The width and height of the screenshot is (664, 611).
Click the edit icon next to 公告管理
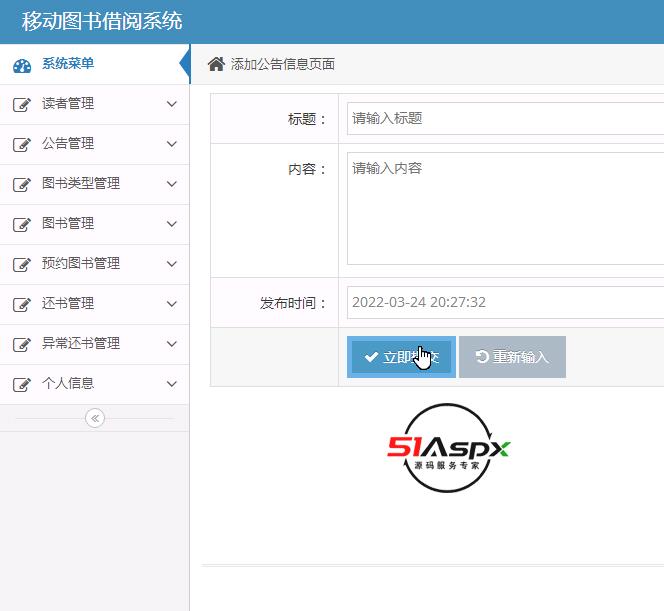coord(22,144)
